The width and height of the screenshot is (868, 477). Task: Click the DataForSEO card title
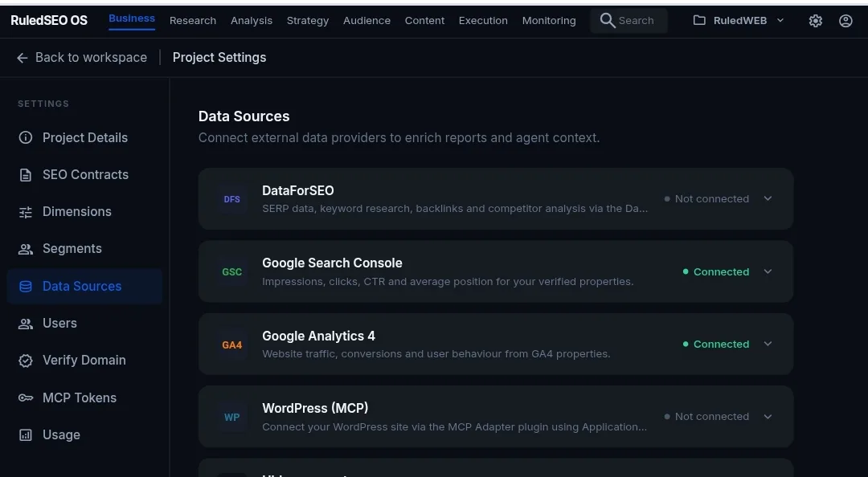pos(298,191)
